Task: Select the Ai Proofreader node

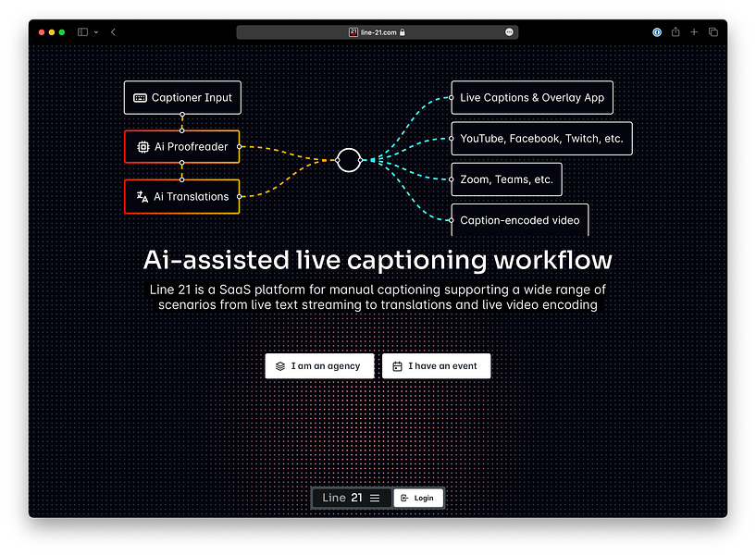Action: click(181, 147)
